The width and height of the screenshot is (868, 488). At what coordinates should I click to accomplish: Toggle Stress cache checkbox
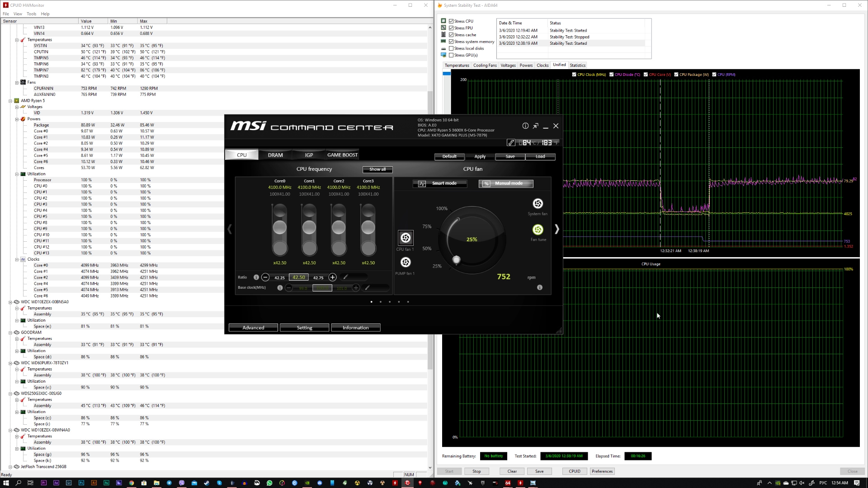point(451,35)
